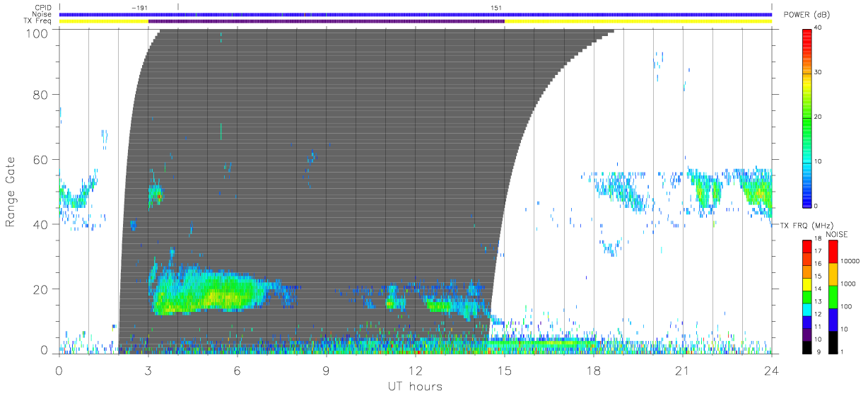Click the "40" Range Gate axis tick

tap(42, 224)
